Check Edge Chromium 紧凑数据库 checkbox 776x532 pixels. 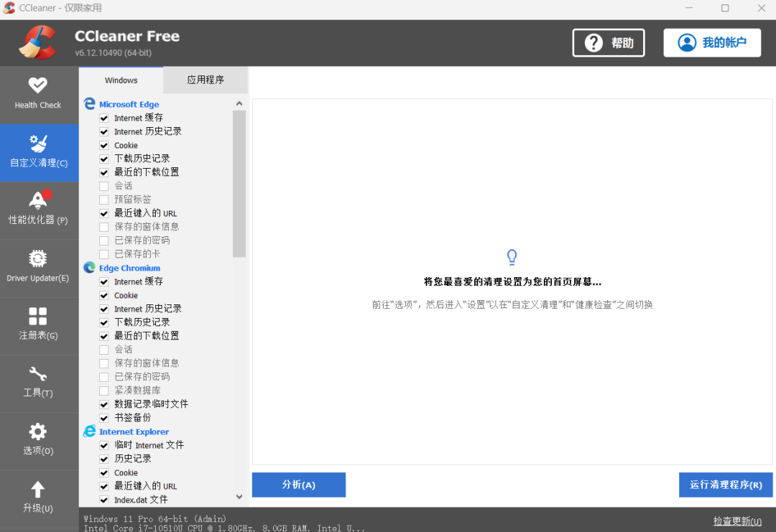[x=104, y=391]
